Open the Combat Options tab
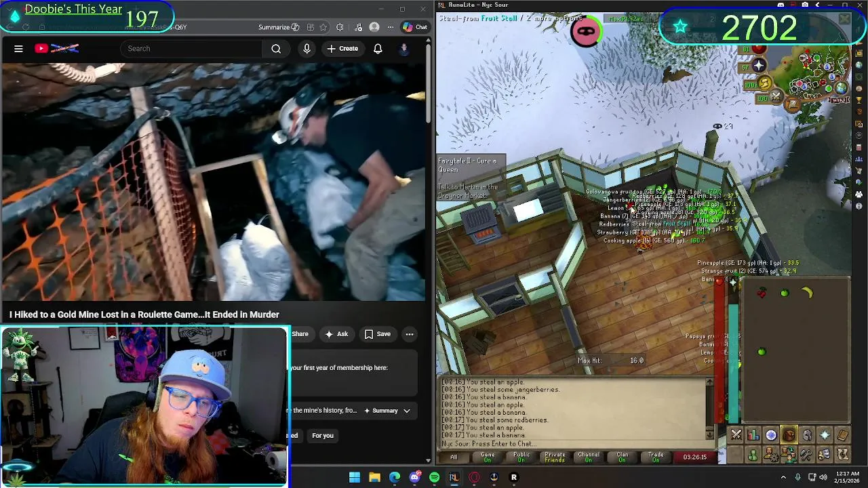The width and height of the screenshot is (868, 488). click(736, 435)
